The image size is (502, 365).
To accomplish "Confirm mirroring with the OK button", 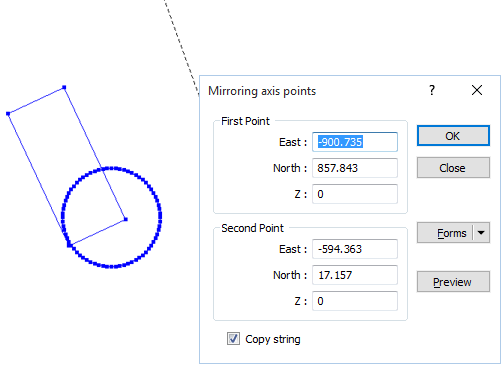I will coord(453,136).
